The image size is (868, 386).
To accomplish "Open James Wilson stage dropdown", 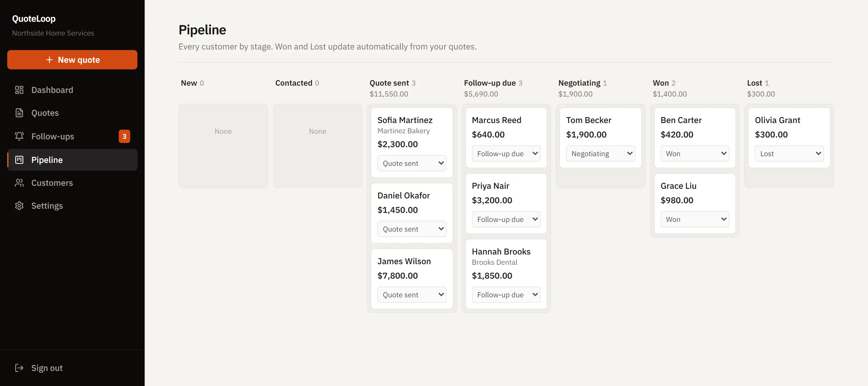I will click(x=412, y=295).
